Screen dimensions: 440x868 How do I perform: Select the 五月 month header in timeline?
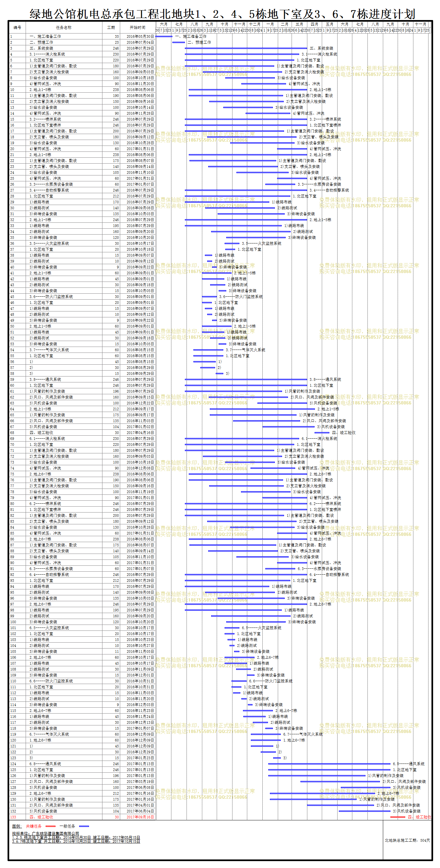point(330,24)
